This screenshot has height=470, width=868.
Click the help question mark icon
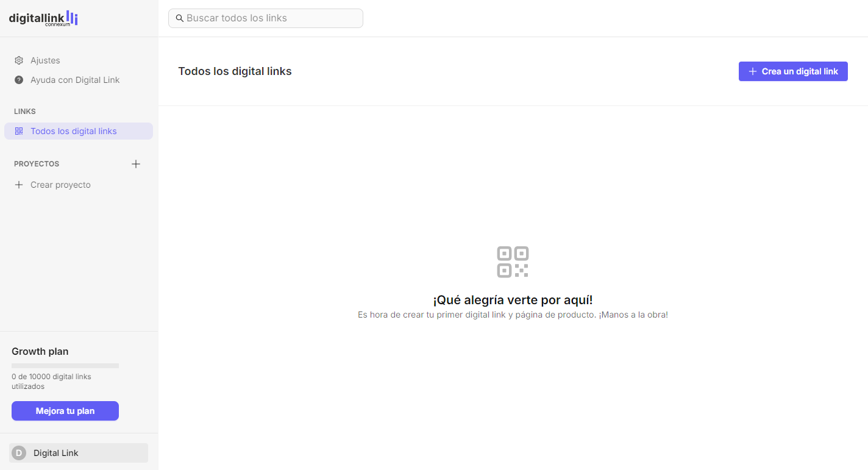pyautogui.click(x=19, y=80)
